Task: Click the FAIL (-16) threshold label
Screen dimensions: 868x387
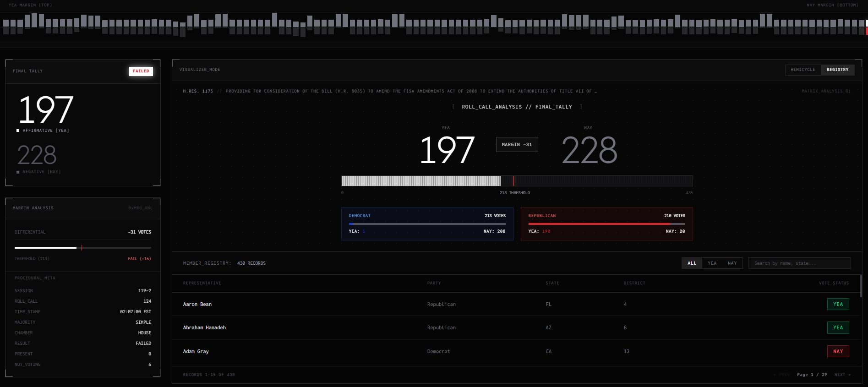Action: click(x=139, y=259)
